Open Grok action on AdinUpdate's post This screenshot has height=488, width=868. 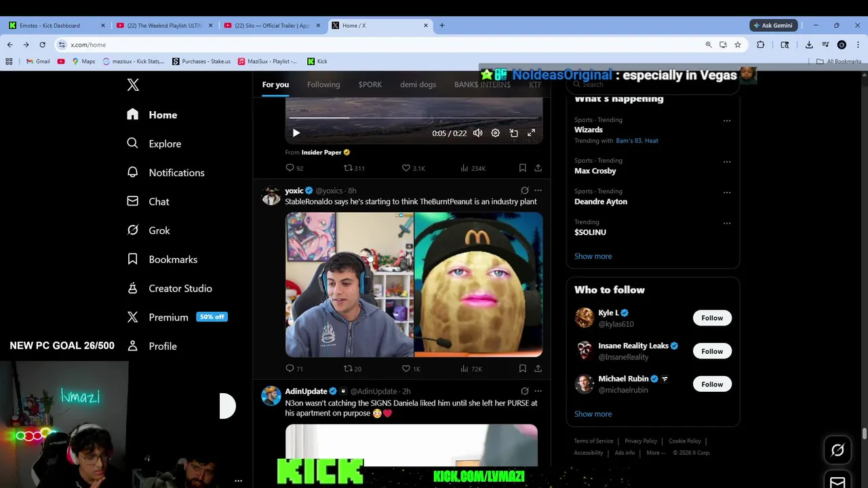524,391
